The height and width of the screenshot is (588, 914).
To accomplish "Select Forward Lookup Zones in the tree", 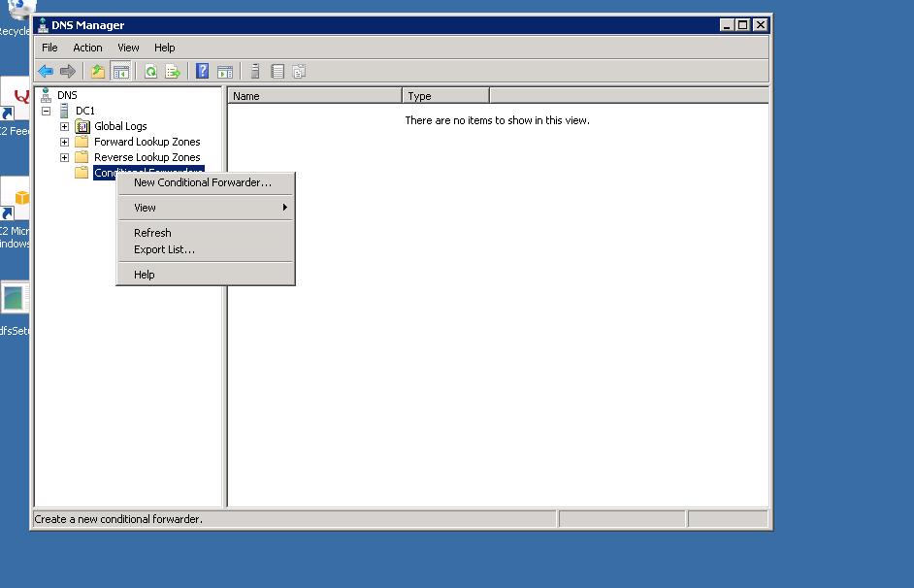I will point(147,142).
